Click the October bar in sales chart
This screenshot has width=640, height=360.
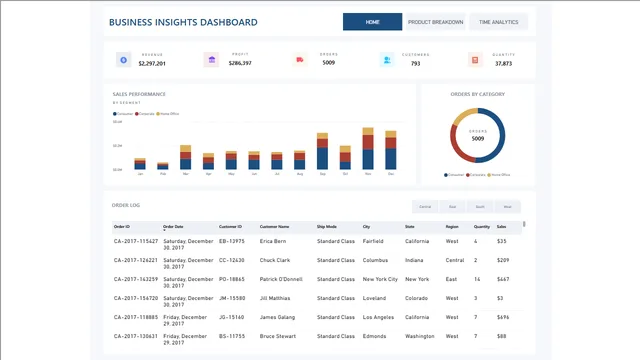tap(345, 158)
